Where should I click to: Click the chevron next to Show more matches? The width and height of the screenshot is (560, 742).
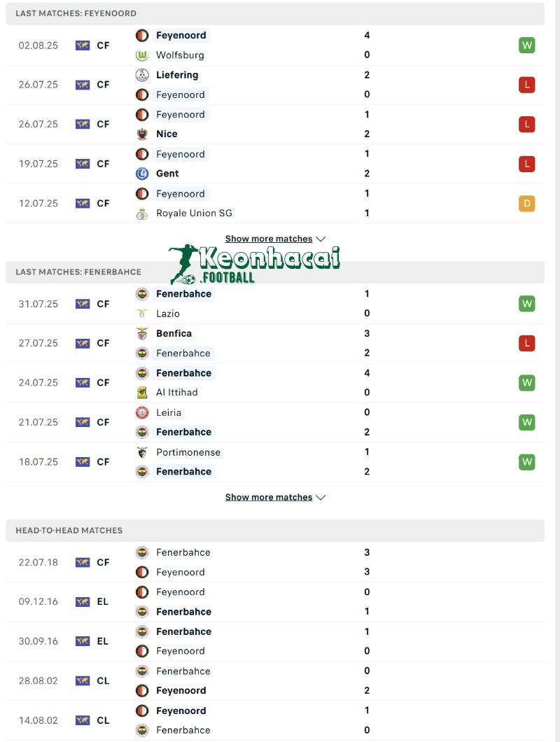click(321, 239)
